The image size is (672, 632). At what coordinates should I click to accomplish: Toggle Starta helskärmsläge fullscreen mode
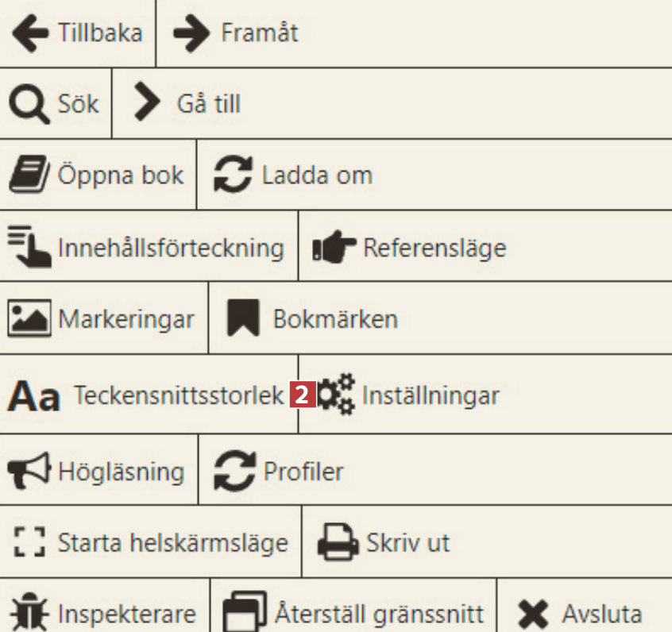coord(172,544)
